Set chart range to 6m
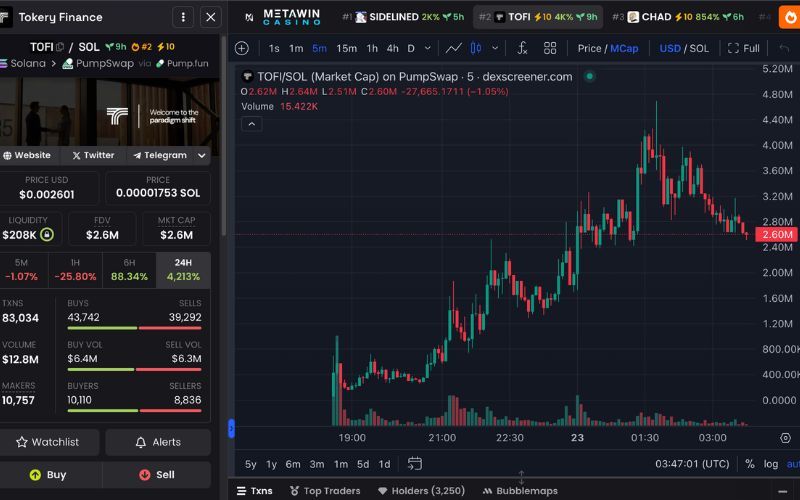800x500 pixels. point(293,464)
